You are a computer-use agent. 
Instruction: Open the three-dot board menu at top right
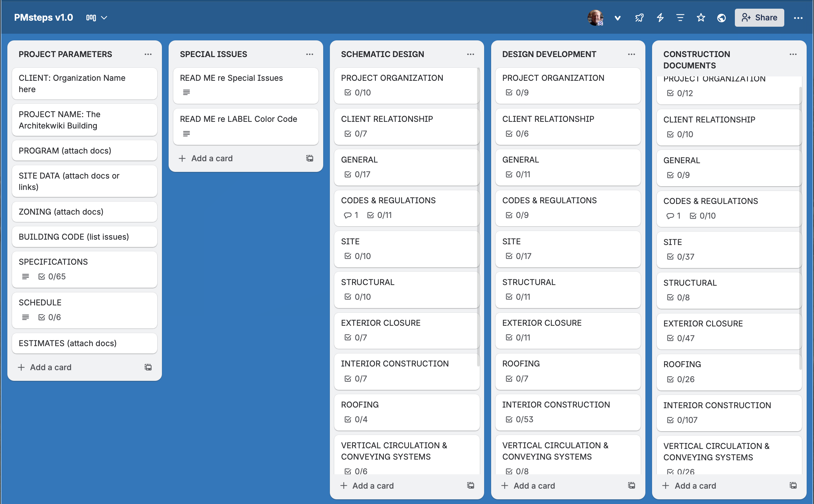(x=798, y=18)
